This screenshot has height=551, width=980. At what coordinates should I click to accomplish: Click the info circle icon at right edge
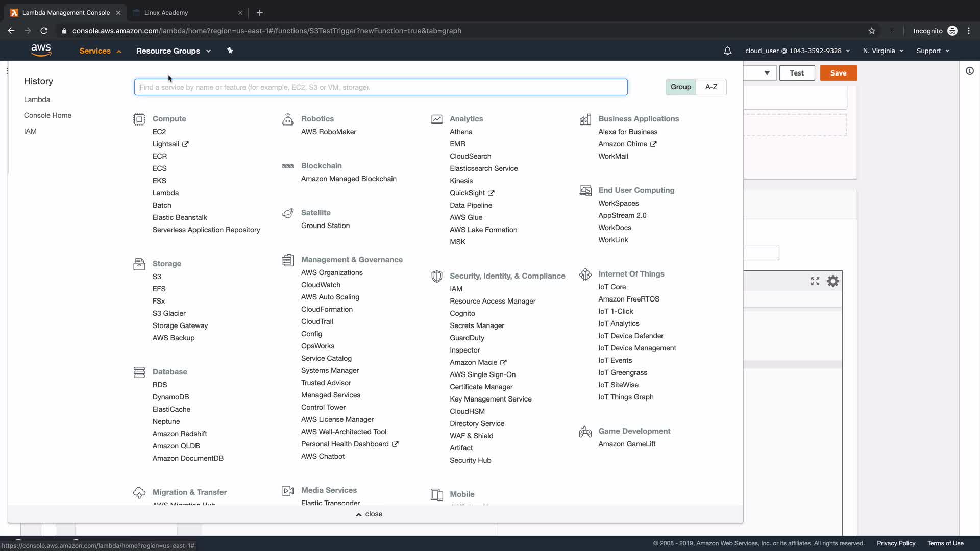(x=969, y=71)
